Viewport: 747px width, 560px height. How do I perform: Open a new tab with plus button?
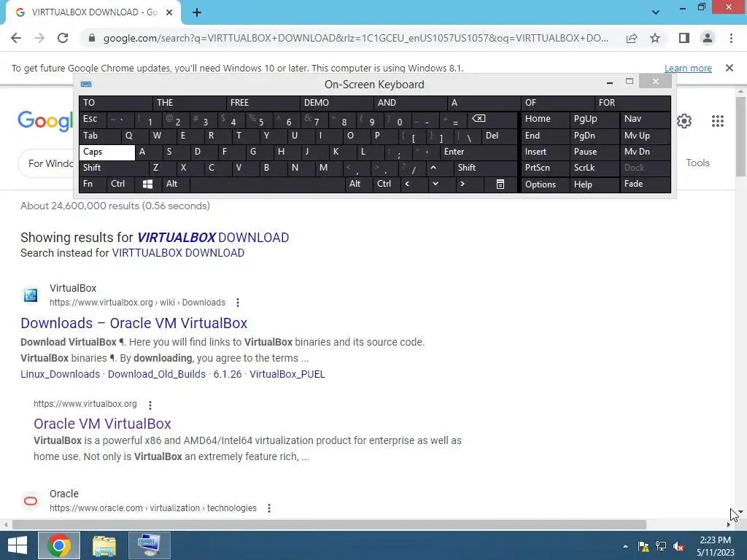coord(197,12)
